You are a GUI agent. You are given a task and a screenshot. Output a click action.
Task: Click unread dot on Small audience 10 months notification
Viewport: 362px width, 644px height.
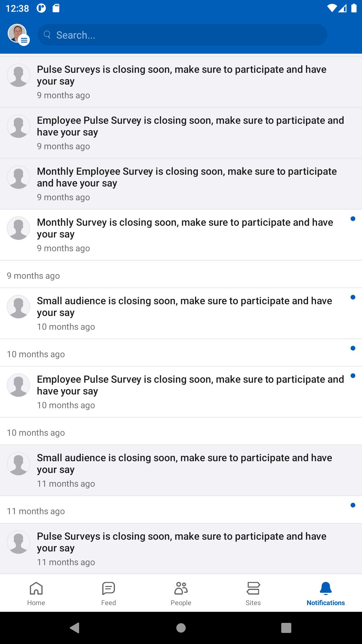353,298
